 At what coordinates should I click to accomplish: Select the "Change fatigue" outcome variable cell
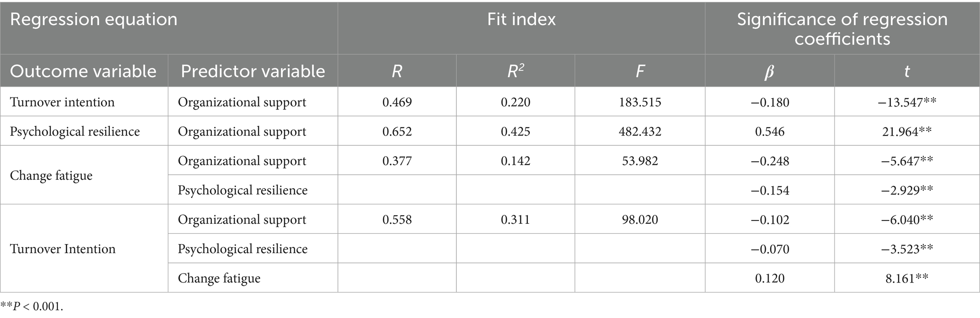click(51, 176)
